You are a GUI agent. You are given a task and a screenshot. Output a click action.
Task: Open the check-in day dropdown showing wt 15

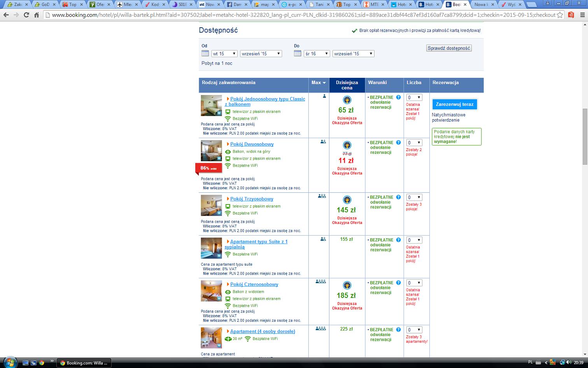pos(224,54)
